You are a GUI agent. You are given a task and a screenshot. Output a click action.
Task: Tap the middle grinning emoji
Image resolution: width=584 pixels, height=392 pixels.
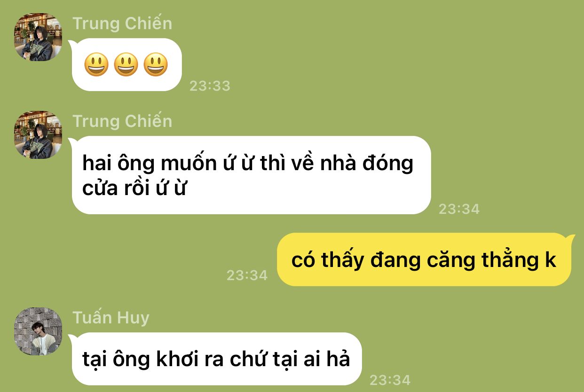(126, 64)
